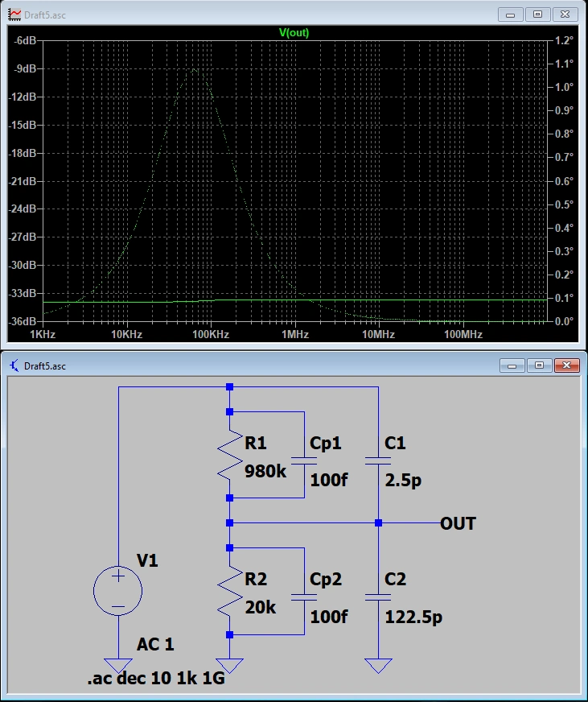The height and width of the screenshot is (702, 588).
Task: Click the ground symbol below C2
Action: [x=377, y=666]
